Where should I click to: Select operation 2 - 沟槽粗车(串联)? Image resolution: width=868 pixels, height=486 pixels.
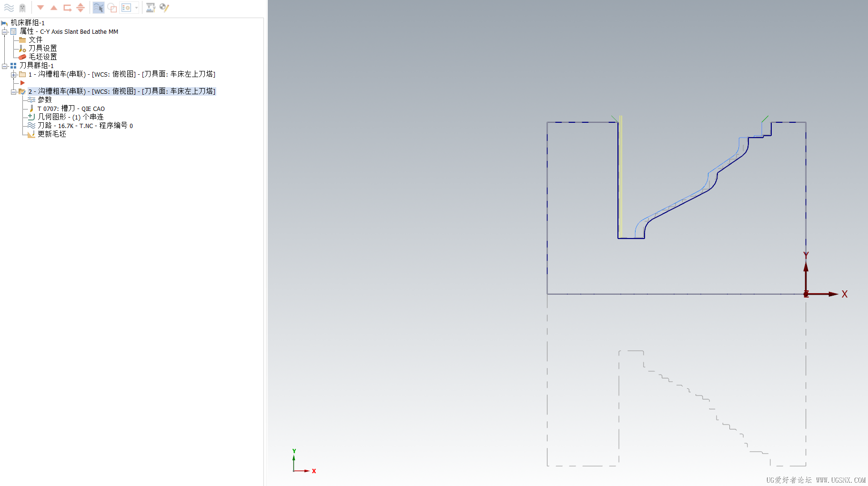(x=122, y=91)
